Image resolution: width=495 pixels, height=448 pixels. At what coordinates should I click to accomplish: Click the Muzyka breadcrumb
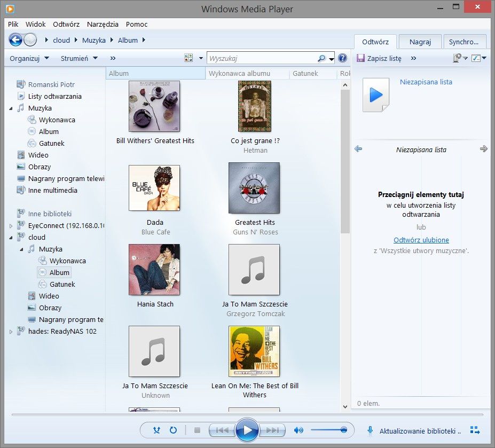coord(94,41)
